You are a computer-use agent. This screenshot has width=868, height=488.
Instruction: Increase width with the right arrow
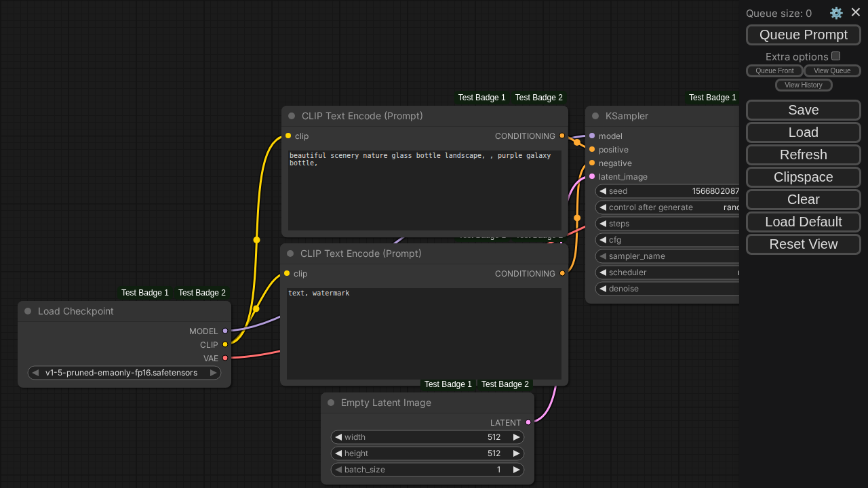point(516,437)
